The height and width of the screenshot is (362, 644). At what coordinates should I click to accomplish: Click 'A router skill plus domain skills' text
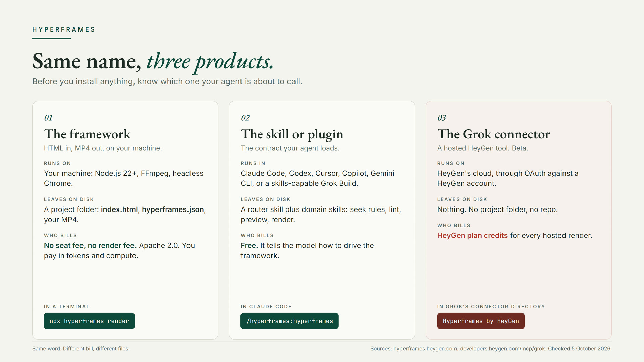point(294,209)
